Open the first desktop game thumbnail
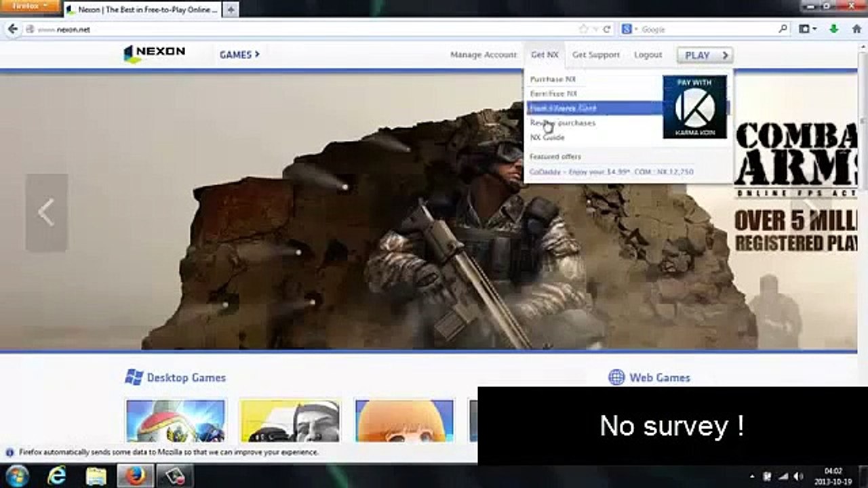Screen dimensions: 868x488 click(175, 421)
